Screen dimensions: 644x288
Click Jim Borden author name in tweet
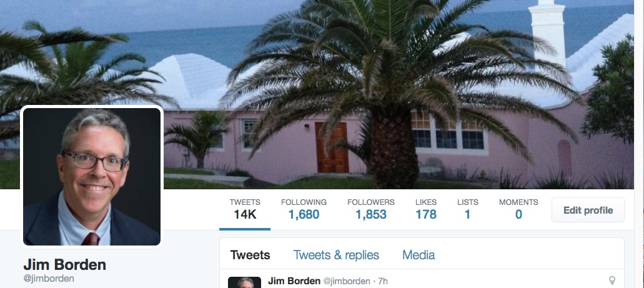click(294, 281)
